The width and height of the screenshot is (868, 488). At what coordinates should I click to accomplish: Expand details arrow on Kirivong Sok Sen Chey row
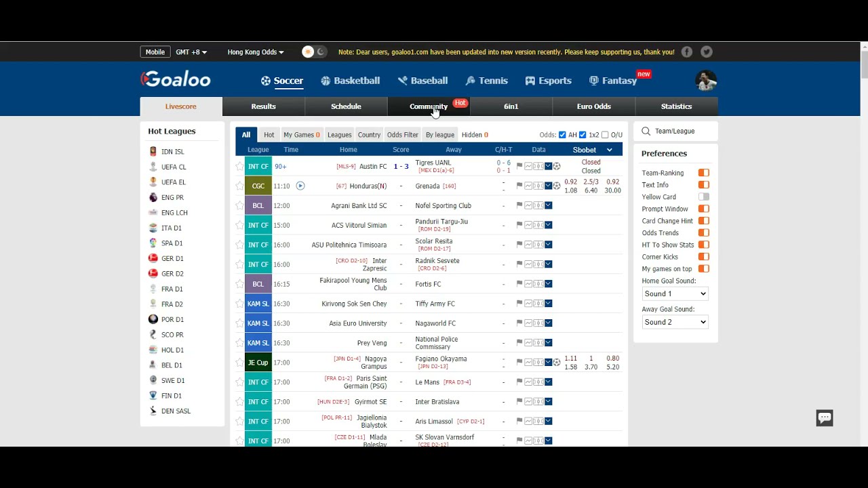(548, 304)
